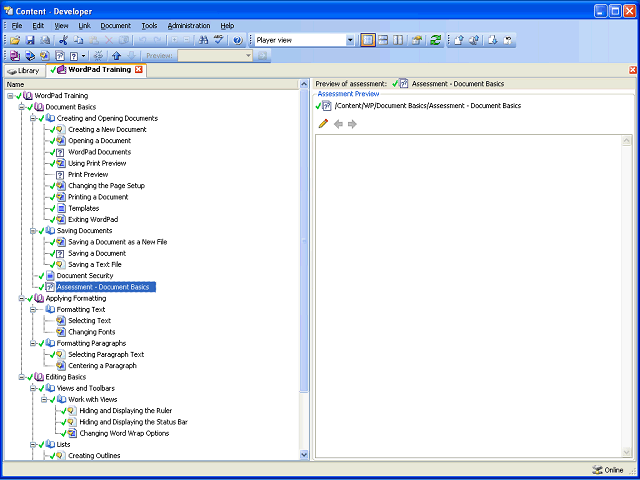Collapse the Work with Views node
Image resolution: width=640 pixels, height=480 pixels.
44,399
